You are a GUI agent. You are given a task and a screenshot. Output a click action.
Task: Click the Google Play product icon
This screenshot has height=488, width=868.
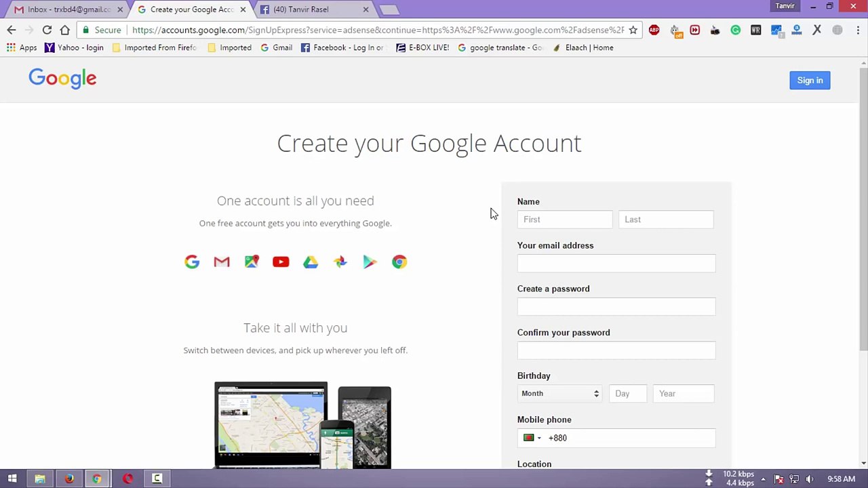pyautogui.click(x=370, y=262)
